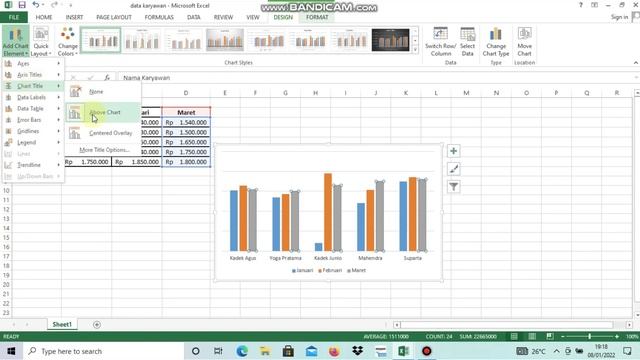Image resolution: width=640 pixels, height=360 pixels.
Task: Click Move Chart icon
Action: pos(524,42)
